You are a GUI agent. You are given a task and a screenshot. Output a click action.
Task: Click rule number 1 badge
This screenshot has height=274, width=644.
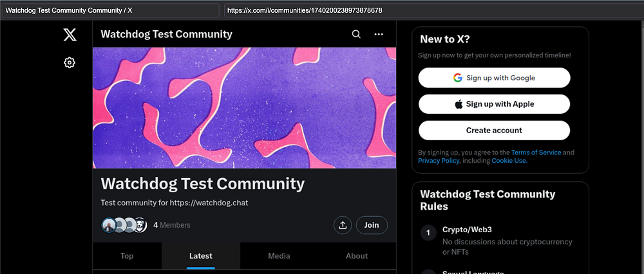point(428,233)
